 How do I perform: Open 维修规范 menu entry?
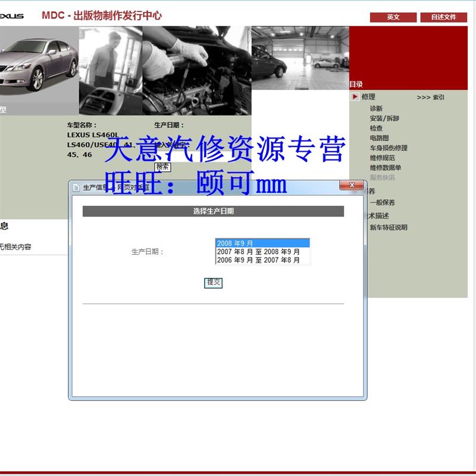click(x=382, y=158)
